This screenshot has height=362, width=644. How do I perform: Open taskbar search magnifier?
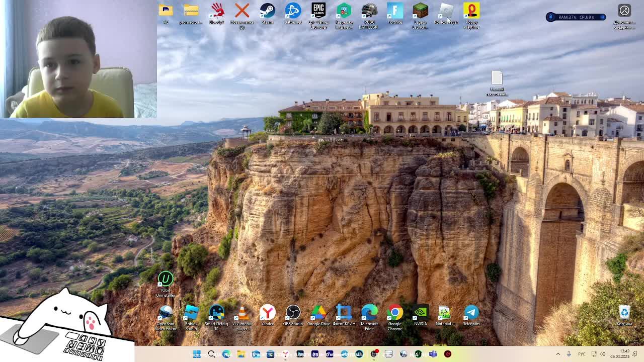point(211,354)
